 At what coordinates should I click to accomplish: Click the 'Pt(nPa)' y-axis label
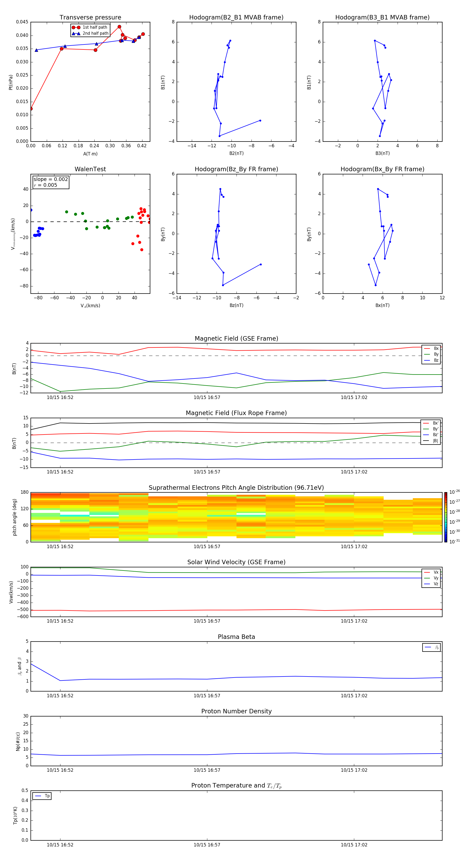point(11,82)
